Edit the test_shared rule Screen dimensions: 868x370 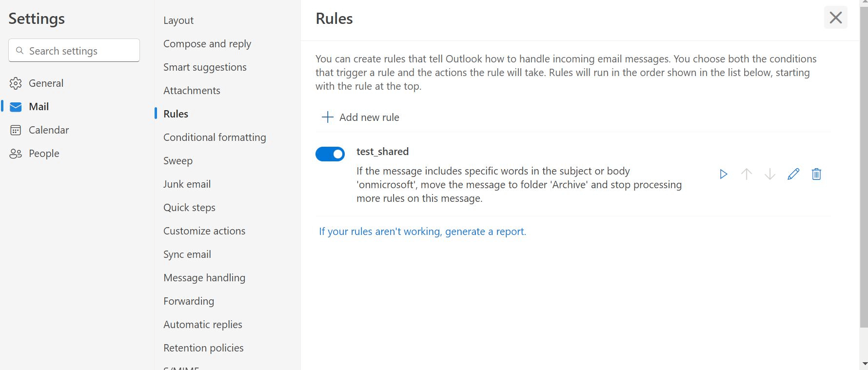793,174
